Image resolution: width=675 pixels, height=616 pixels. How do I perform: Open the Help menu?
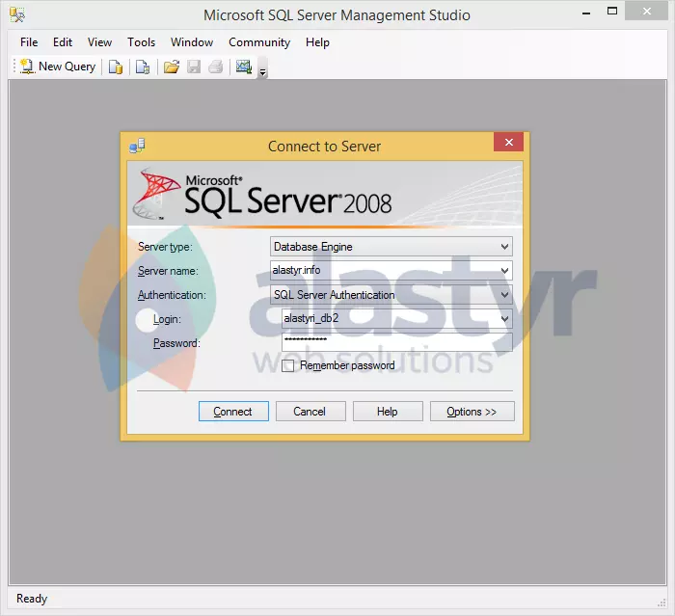(x=317, y=42)
